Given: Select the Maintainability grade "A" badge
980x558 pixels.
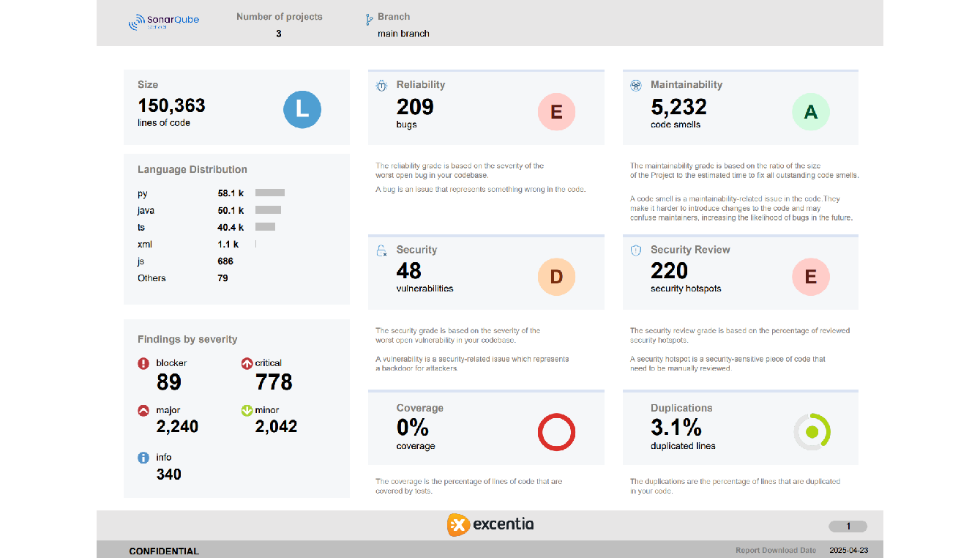Looking at the screenshot, I should 811,112.
